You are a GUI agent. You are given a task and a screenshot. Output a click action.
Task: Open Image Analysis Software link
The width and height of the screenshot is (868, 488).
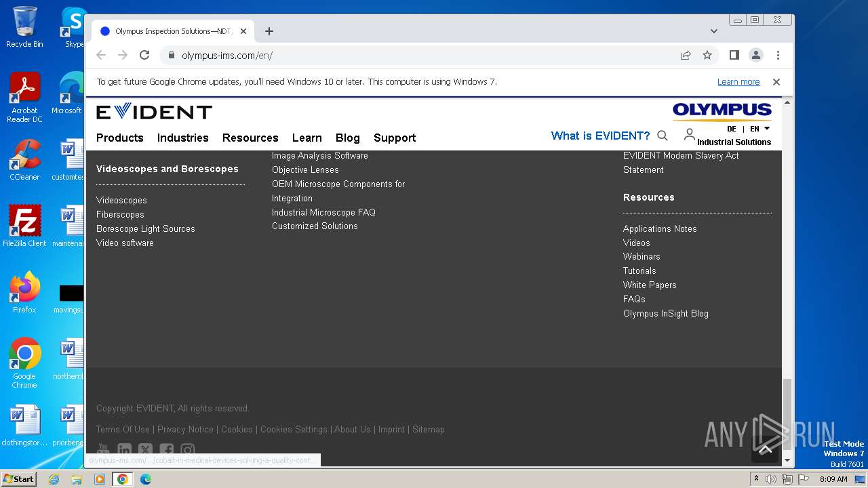tap(320, 155)
